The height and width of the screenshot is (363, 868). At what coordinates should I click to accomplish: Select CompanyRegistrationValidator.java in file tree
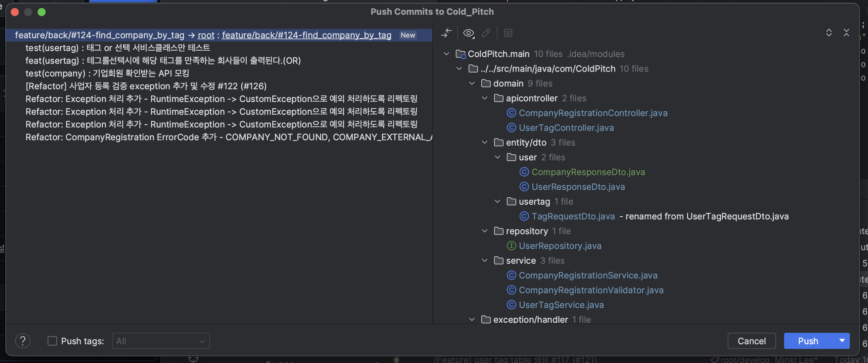591,290
